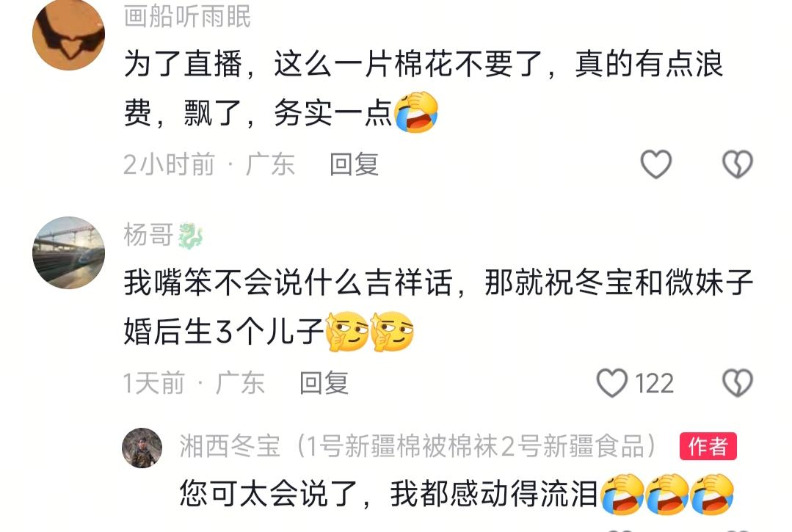Like 杨哥's comment with 122 likes
The height and width of the screenshot is (532, 792).
[612, 382]
